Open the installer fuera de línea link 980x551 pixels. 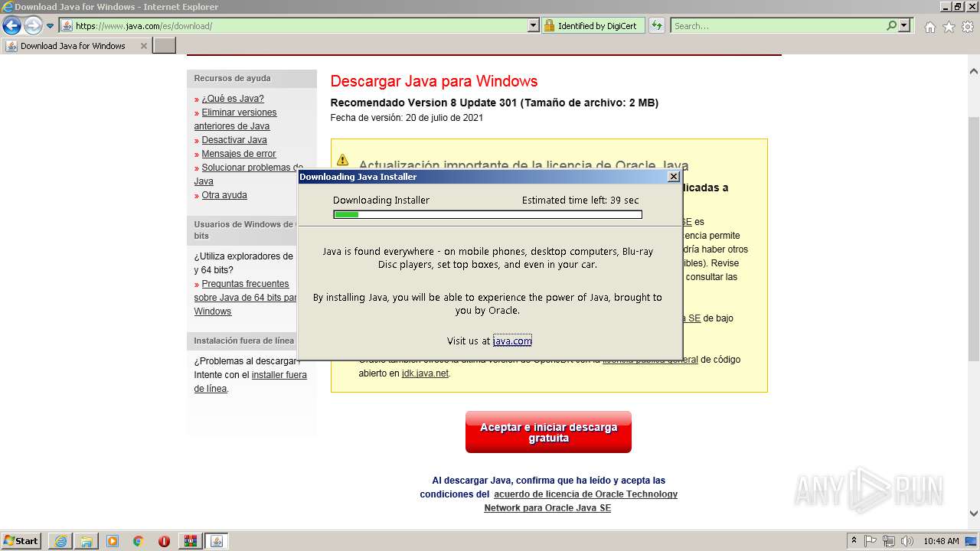point(250,382)
